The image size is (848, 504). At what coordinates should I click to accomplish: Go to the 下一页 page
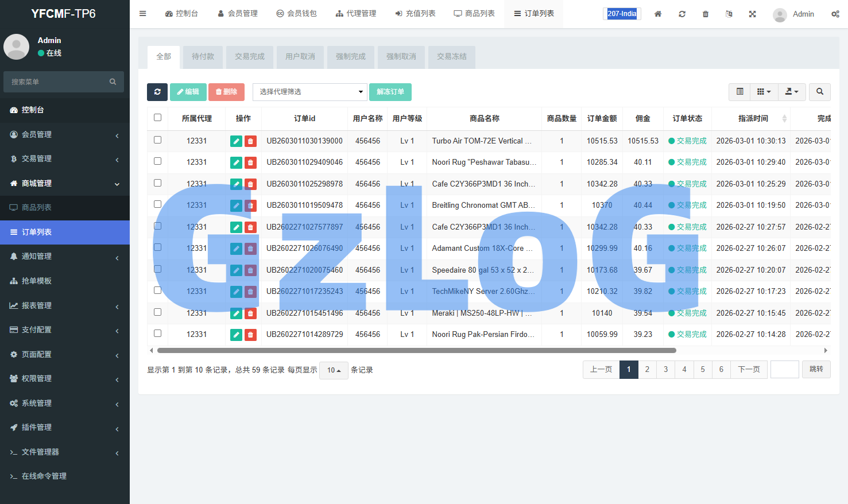pos(749,370)
